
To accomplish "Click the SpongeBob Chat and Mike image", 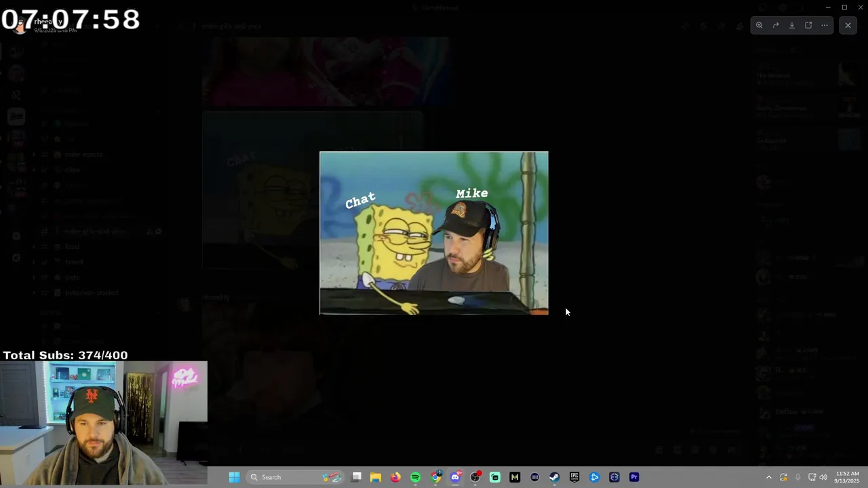I will (434, 233).
